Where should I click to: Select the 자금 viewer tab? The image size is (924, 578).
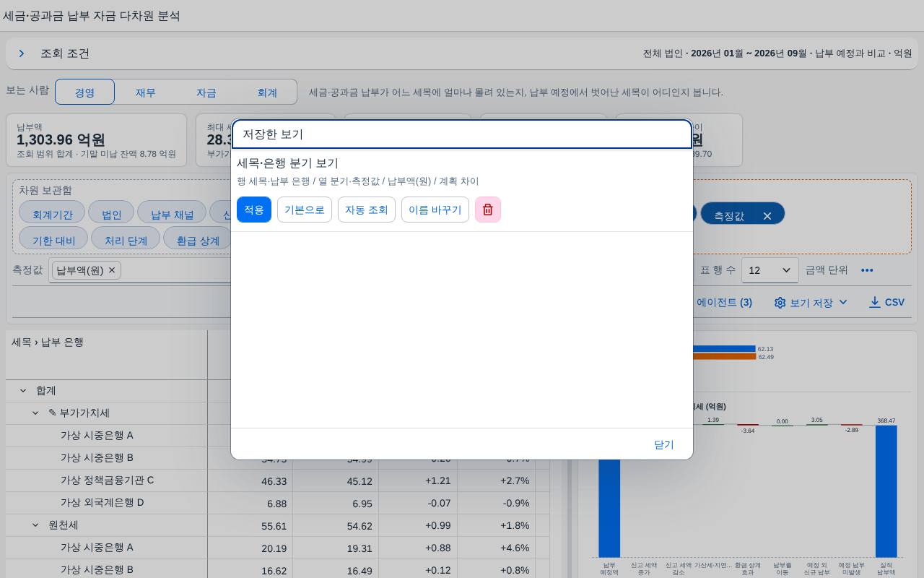click(206, 92)
